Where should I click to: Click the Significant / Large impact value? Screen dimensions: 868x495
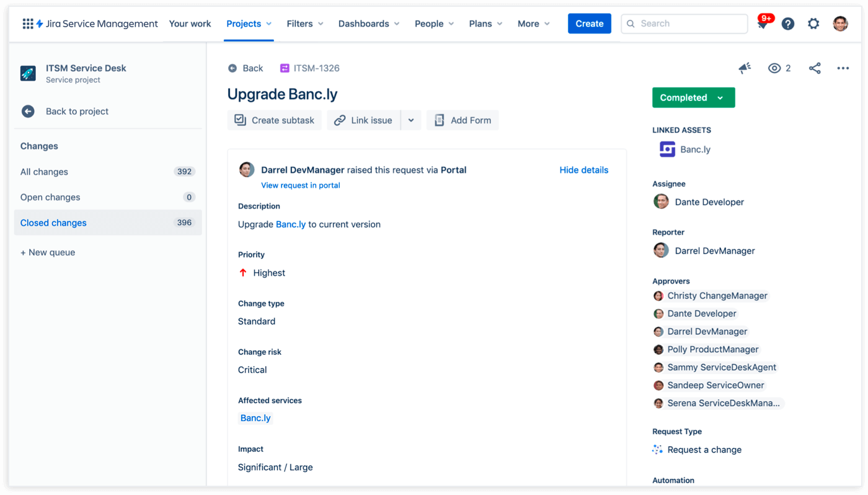coord(275,467)
